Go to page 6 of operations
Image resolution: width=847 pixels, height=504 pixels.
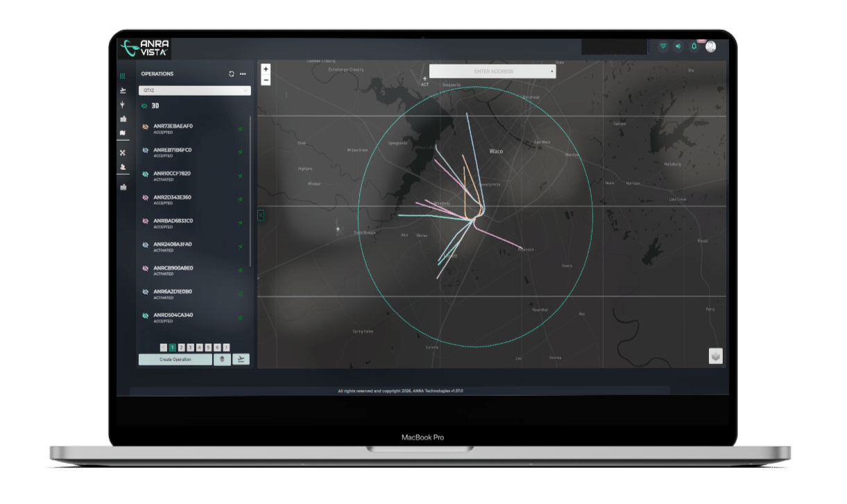coord(217,347)
